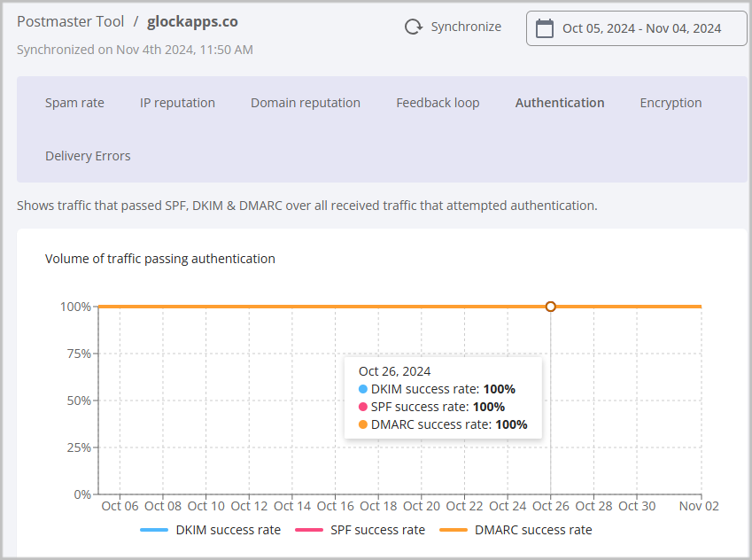This screenshot has width=752, height=560.
Task: Switch to the Spam rate tab
Action: click(74, 103)
